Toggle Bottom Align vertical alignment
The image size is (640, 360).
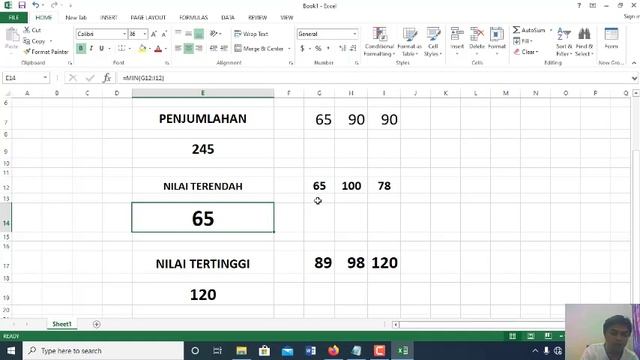199,33
